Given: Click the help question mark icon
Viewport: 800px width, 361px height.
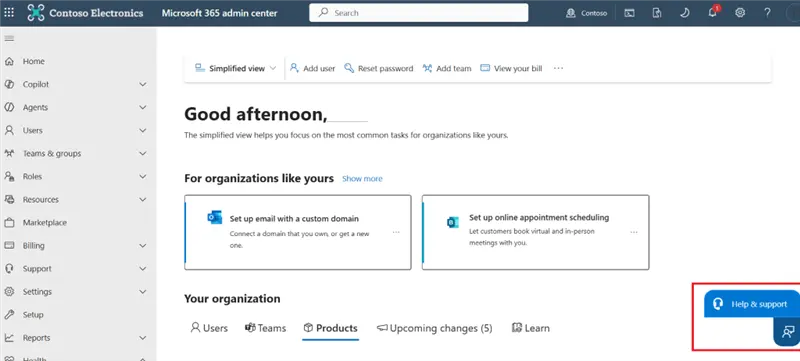Looking at the screenshot, I should (767, 13).
